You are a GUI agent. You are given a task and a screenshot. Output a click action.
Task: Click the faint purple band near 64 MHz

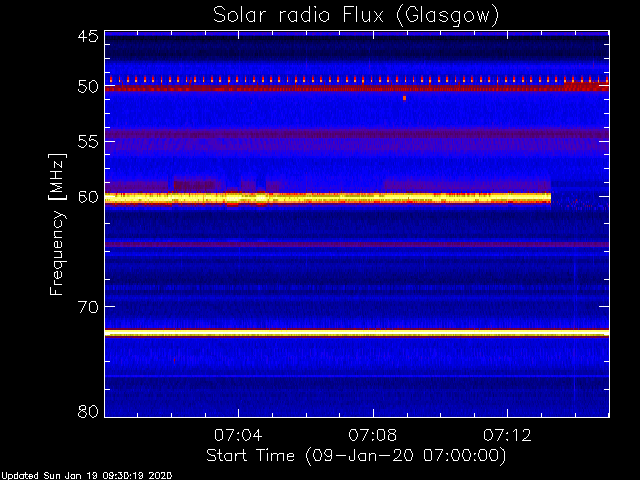tap(357, 244)
